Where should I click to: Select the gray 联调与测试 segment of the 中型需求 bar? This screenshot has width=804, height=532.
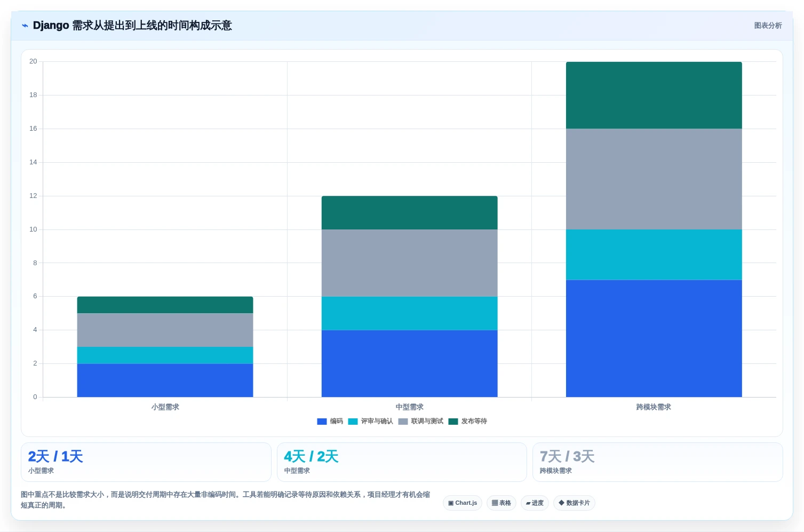pyautogui.click(x=409, y=263)
